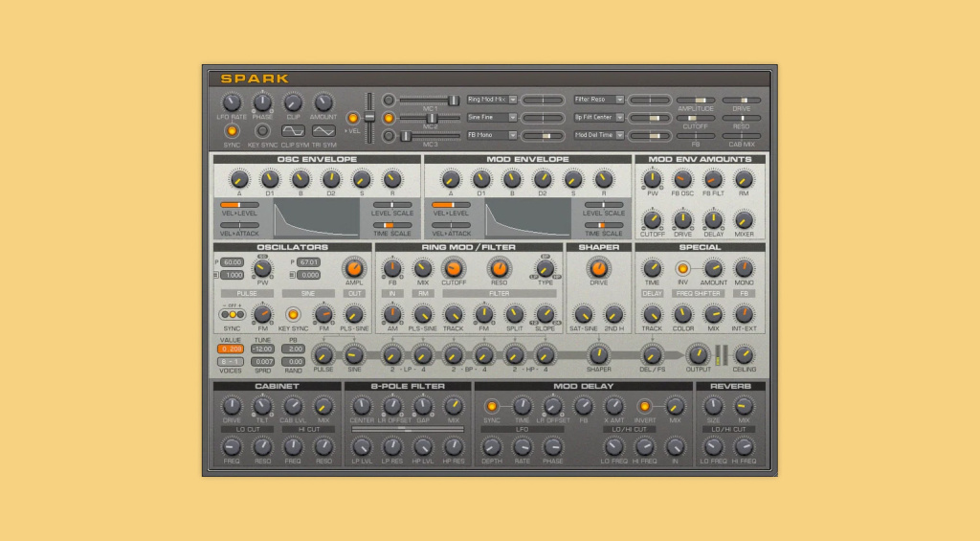The width and height of the screenshot is (980, 541).
Task: Disable the lit MC 2 round button
Action: pos(389,118)
